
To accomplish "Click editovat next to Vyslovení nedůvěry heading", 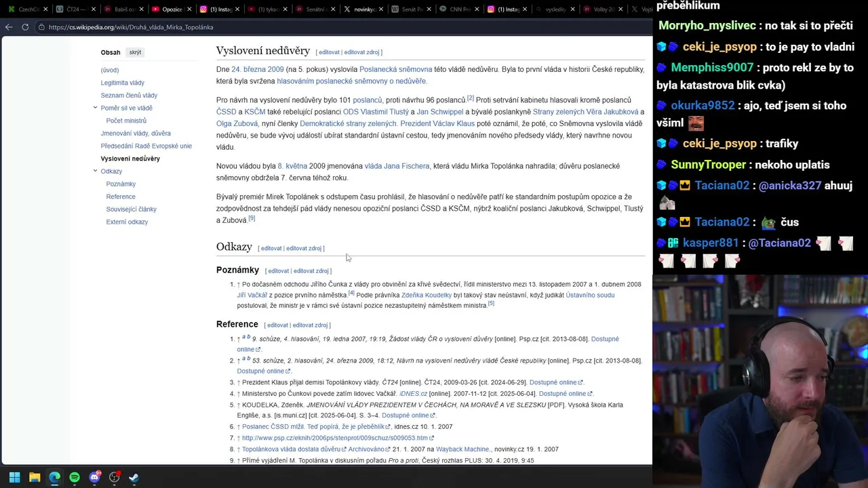I will click(329, 52).
